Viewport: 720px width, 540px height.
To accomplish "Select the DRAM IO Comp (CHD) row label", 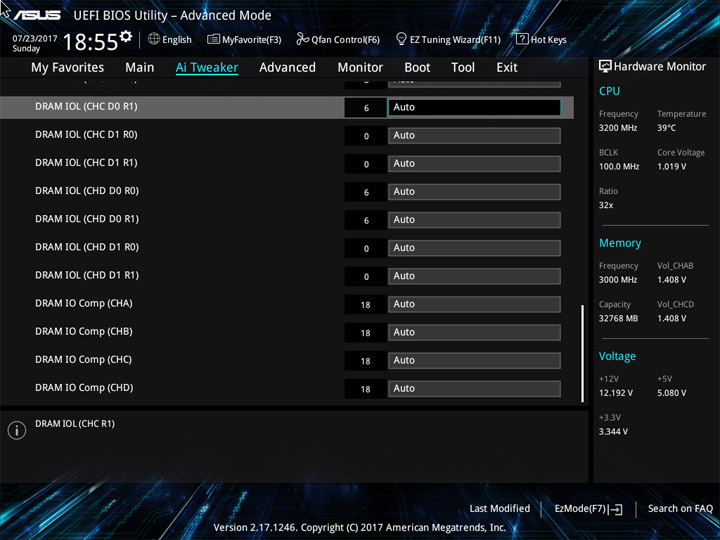I will tap(84, 388).
